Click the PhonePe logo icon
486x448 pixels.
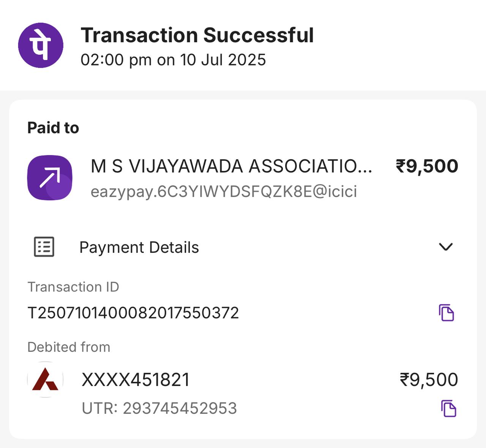[x=41, y=45]
